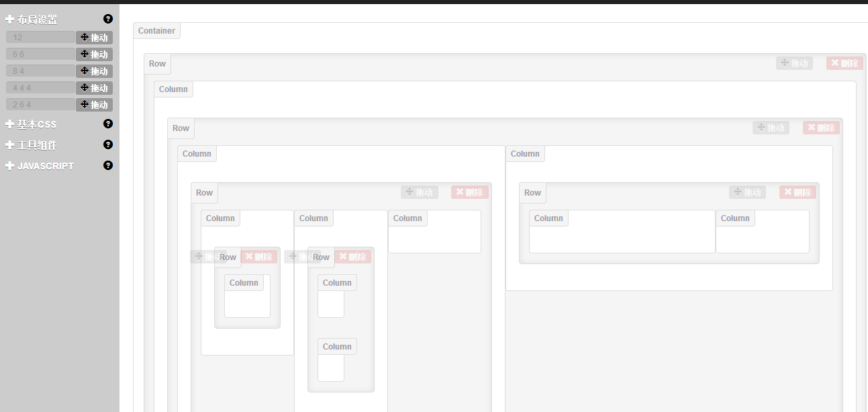
Task: Expand the 工具组件 sidebar section
Action: pos(32,145)
